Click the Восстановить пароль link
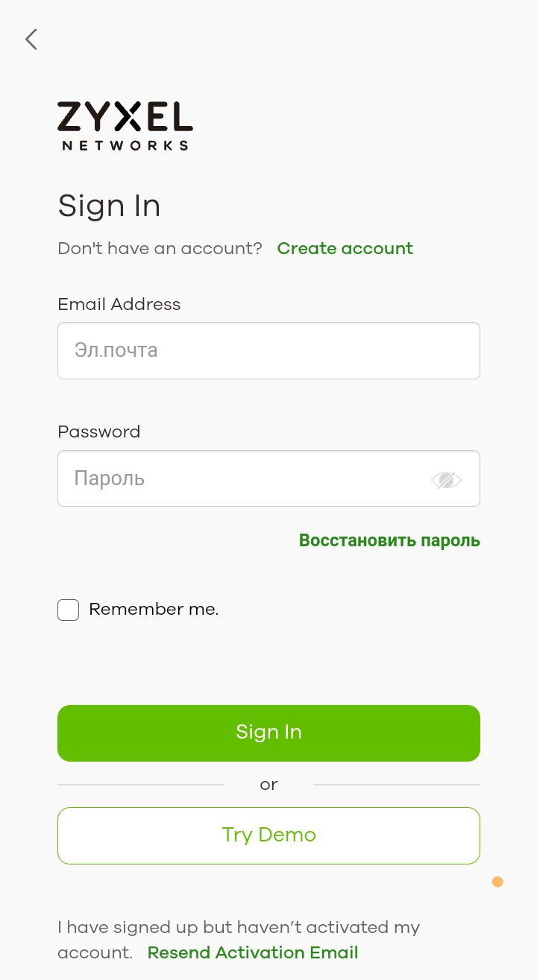 point(389,541)
